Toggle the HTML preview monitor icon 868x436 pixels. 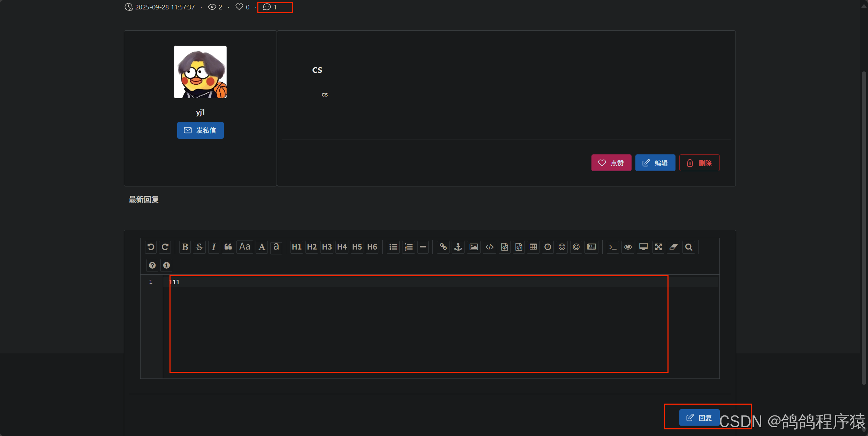tap(643, 247)
